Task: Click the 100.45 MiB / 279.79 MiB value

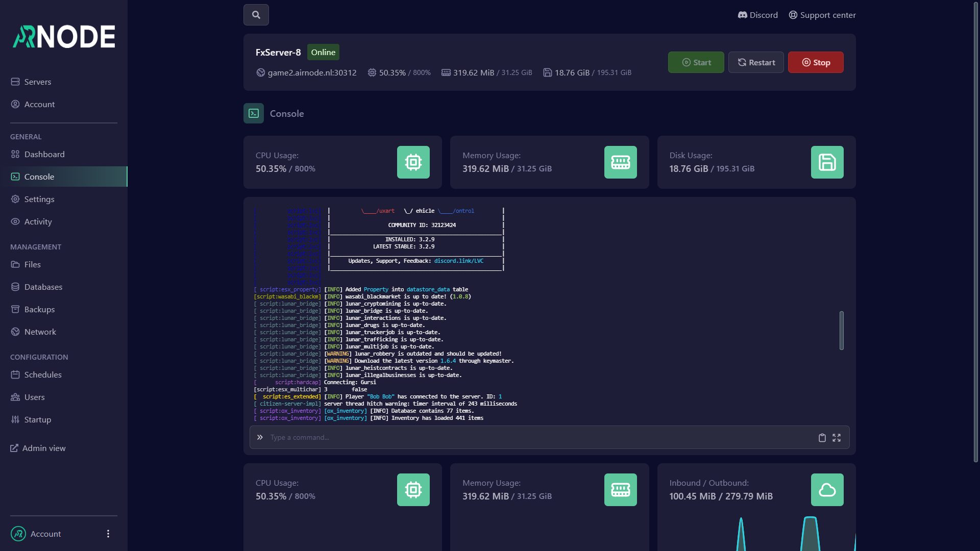Action: pyautogui.click(x=721, y=496)
